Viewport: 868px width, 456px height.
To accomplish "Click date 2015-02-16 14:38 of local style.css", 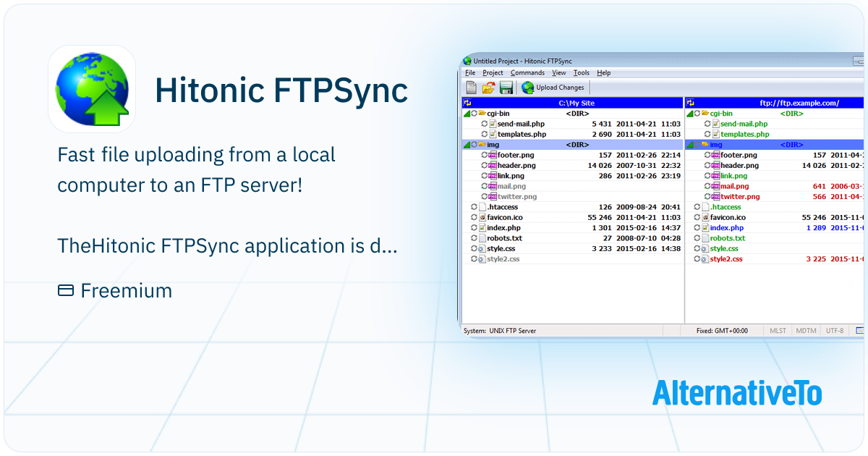I will coord(648,248).
